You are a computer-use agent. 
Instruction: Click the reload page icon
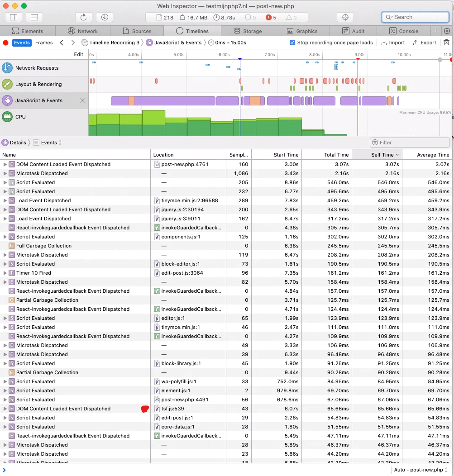[x=84, y=17]
